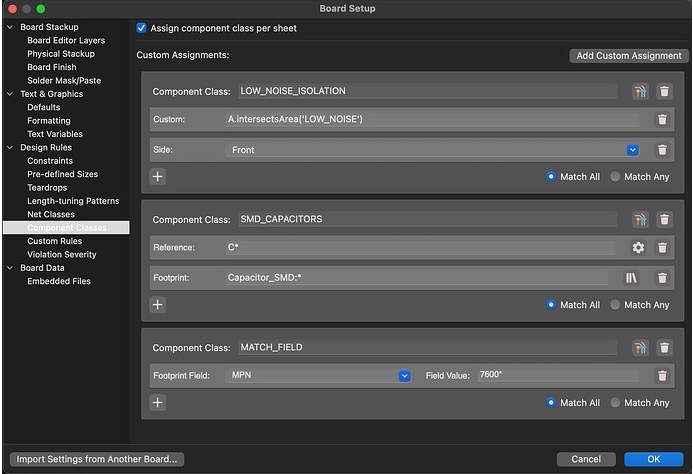Open the Footprint Field MPN dropdown

point(405,376)
